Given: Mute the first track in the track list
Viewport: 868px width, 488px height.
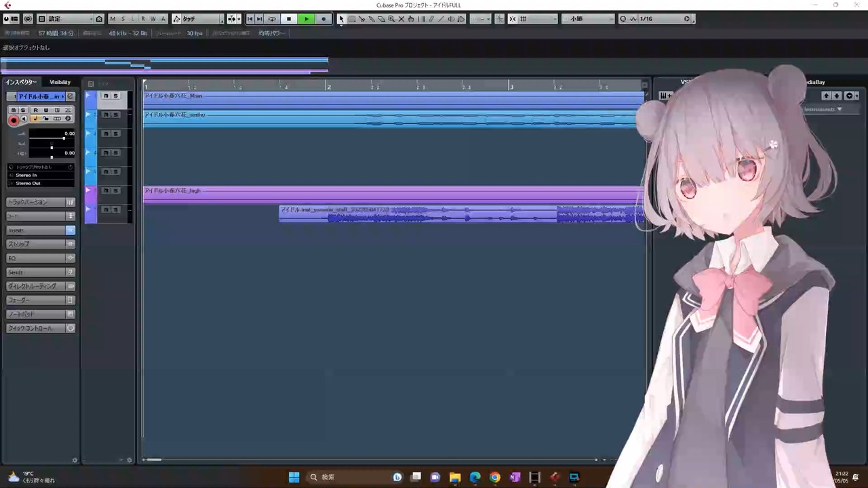Looking at the screenshot, I should pos(106,96).
